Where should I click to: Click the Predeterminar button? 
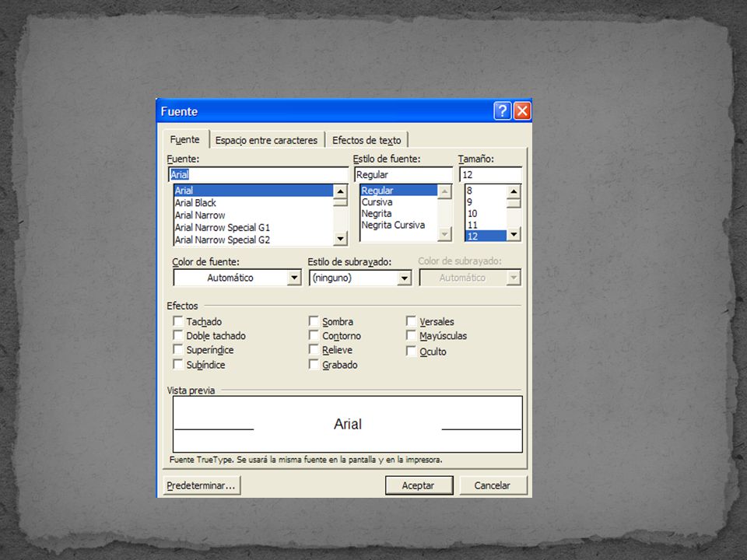202,485
